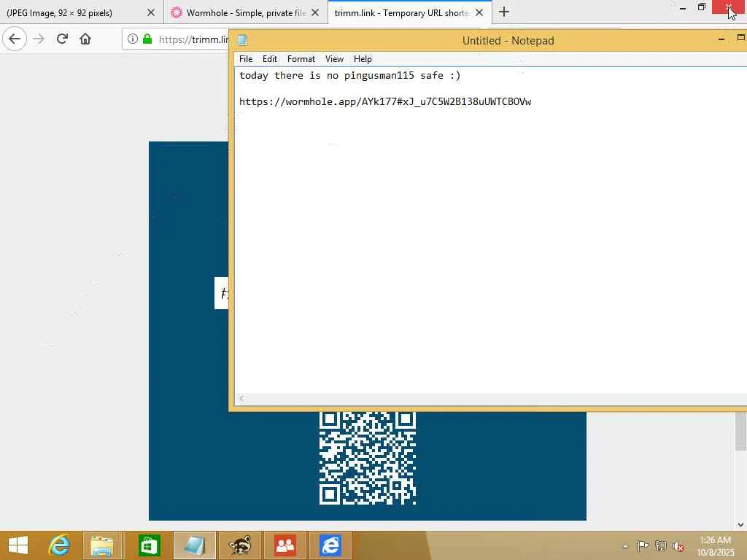Click browser scrollbar down arrow

(x=740, y=525)
